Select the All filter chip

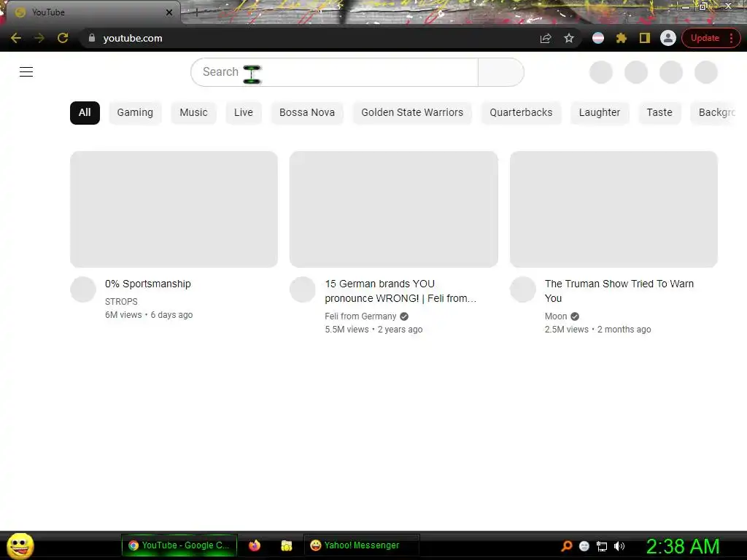pyautogui.click(x=85, y=113)
